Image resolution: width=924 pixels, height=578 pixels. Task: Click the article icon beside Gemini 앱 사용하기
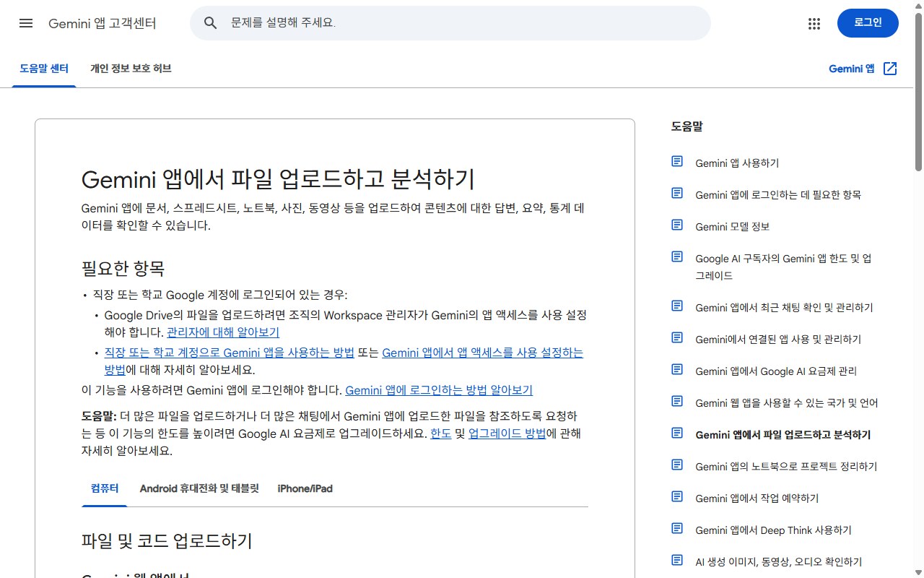[677, 162]
